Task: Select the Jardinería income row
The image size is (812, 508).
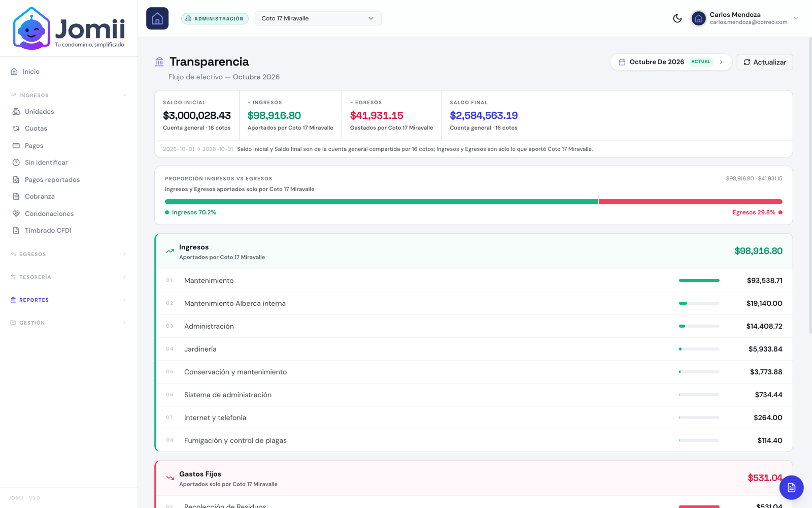Action: tap(474, 349)
